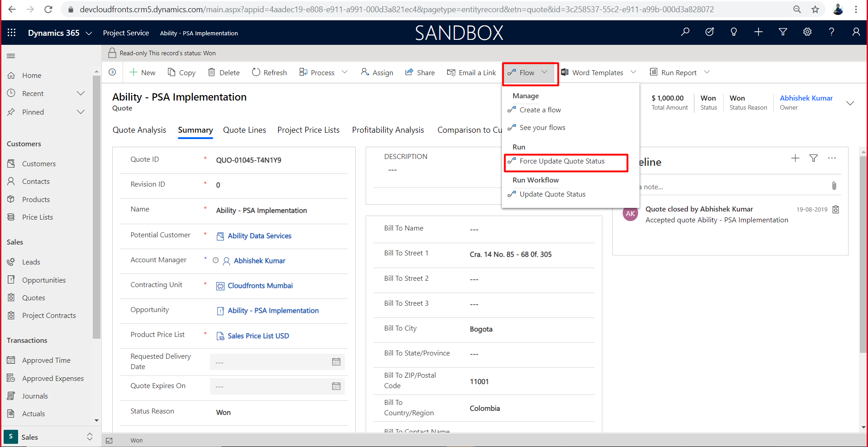Switch to the Quote Lines tab

point(244,130)
